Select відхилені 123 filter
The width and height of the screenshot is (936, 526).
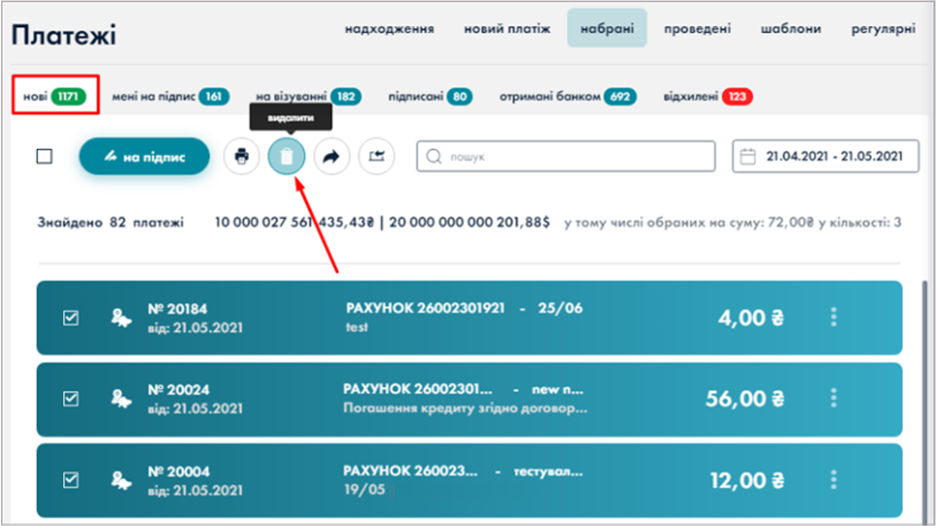coord(708,96)
